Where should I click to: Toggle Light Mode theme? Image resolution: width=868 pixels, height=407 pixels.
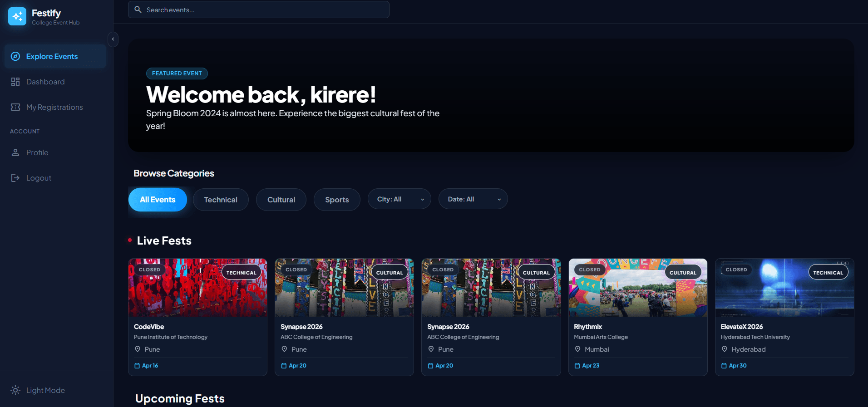pyautogui.click(x=56, y=390)
